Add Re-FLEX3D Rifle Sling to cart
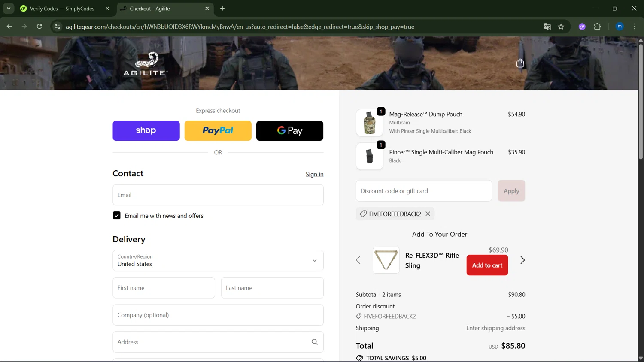 [487, 265]
